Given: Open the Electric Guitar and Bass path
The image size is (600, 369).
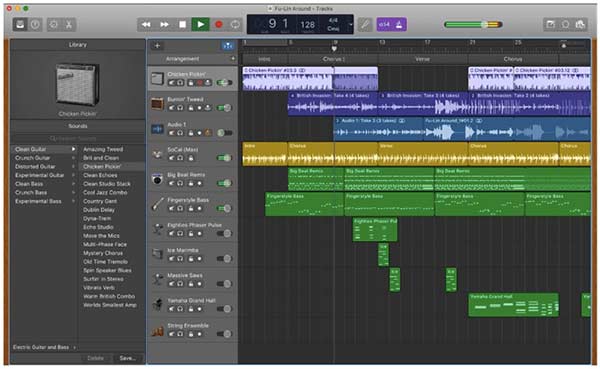Looking at the screenshot, I should click(44, 347).
